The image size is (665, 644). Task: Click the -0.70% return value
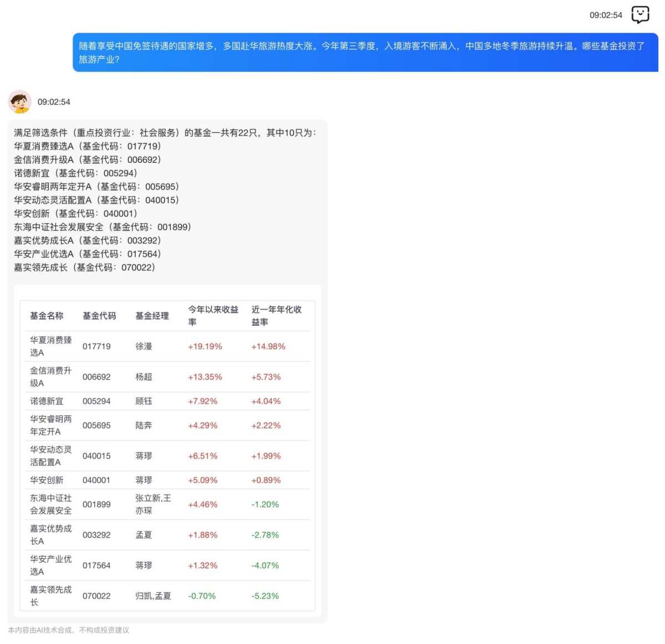point(202,596)
